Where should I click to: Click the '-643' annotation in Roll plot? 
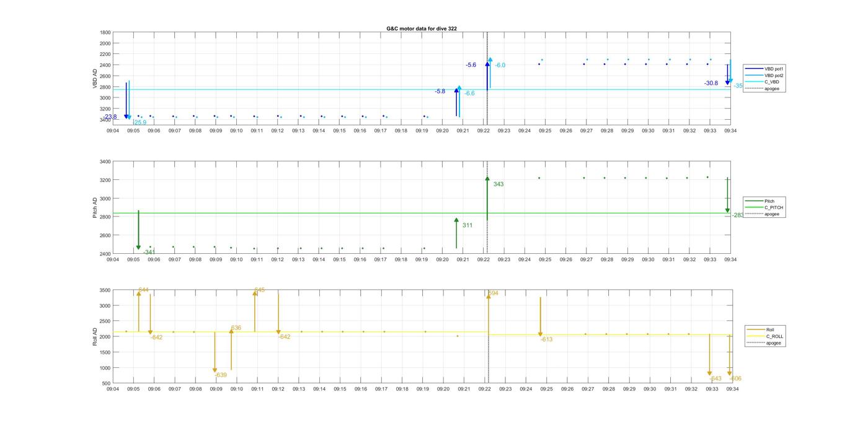tap(715, 378)
